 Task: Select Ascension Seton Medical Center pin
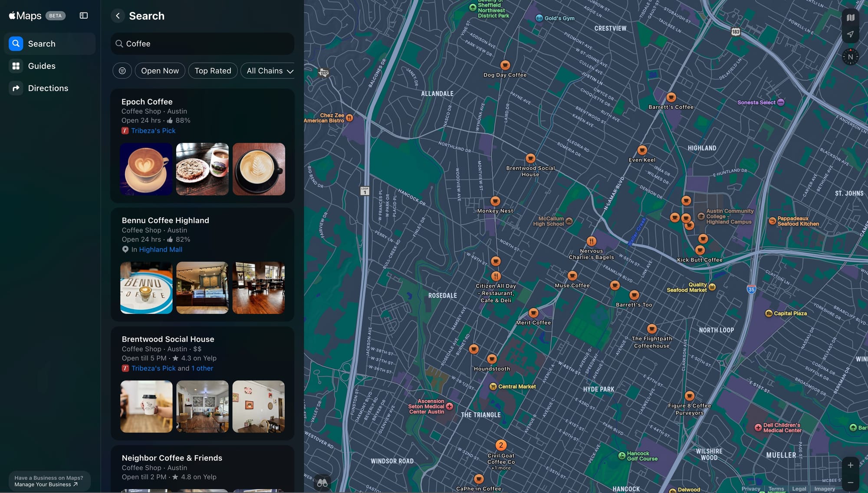coord(450,407)
